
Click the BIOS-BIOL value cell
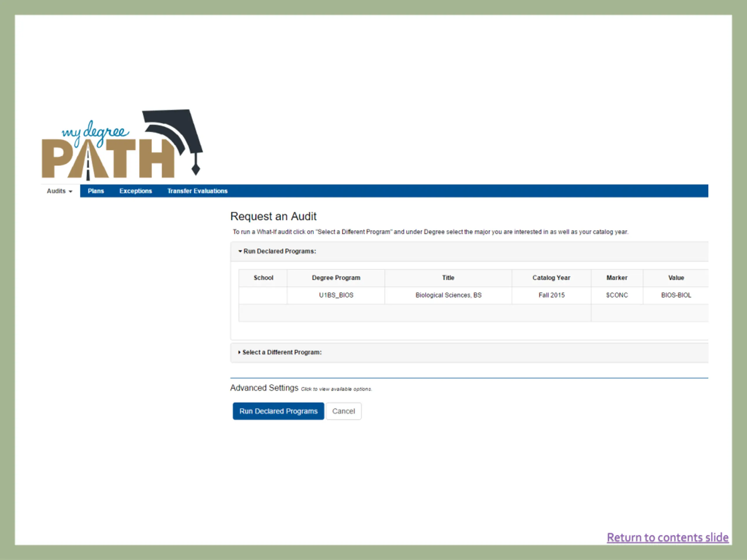(676, 295)
